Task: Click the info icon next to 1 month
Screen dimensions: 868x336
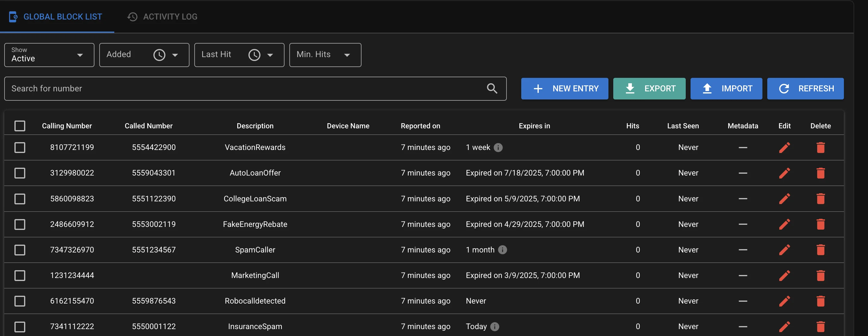Action: pos(502,250)
